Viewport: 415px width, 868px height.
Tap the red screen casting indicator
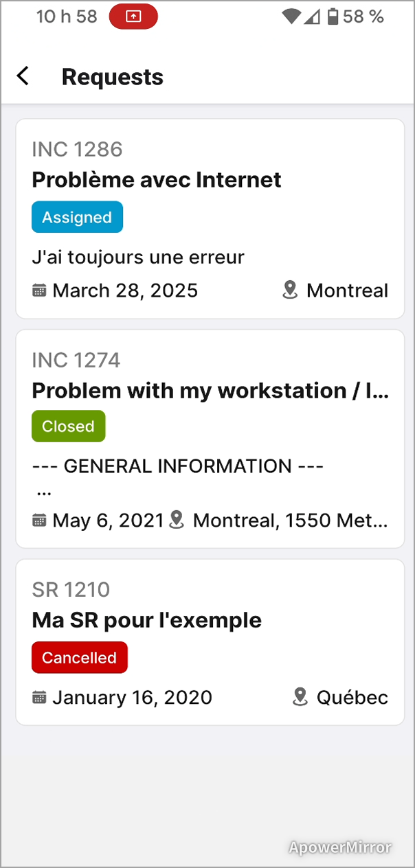point(133,16)
